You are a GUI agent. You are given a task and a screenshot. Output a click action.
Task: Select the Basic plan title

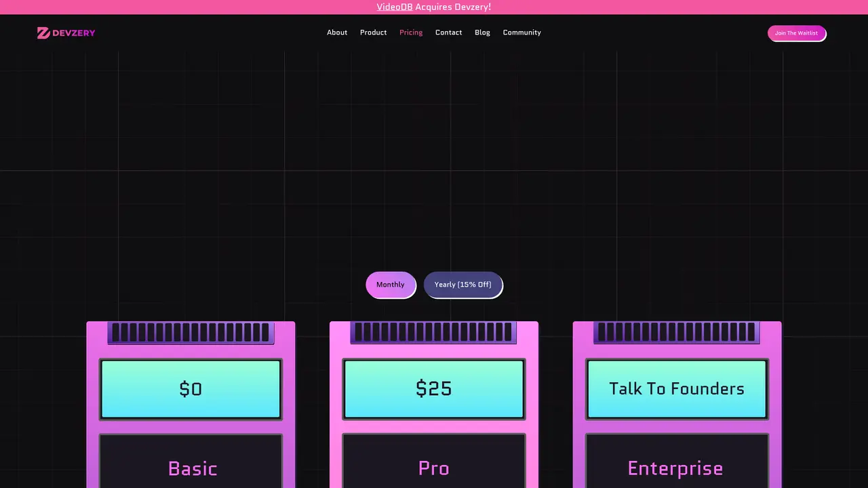[x=193, y=468]
